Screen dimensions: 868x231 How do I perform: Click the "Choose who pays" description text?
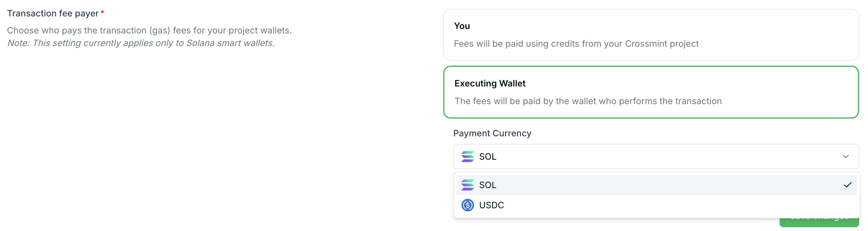click(x=149, y=30)
